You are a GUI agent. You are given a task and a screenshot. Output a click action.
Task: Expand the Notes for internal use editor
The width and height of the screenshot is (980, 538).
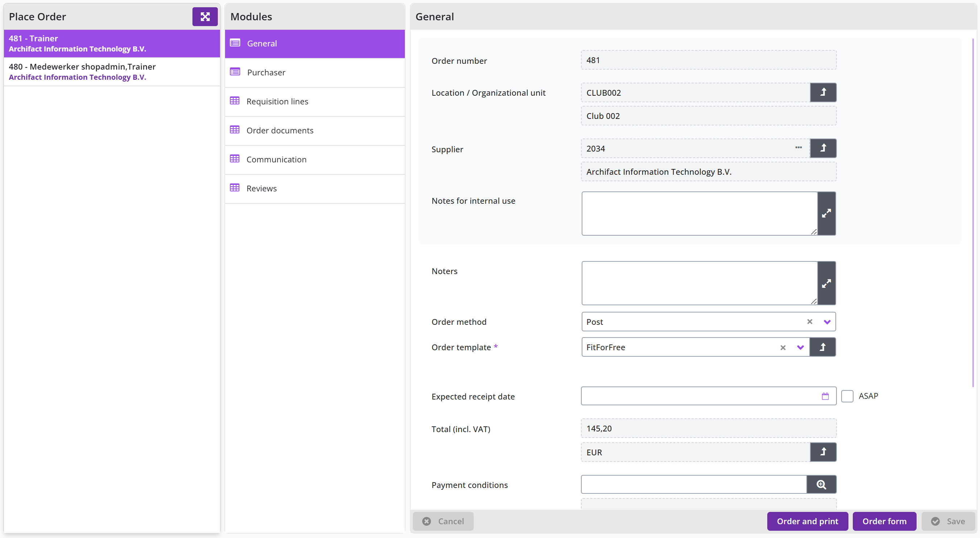pos(826,214)
